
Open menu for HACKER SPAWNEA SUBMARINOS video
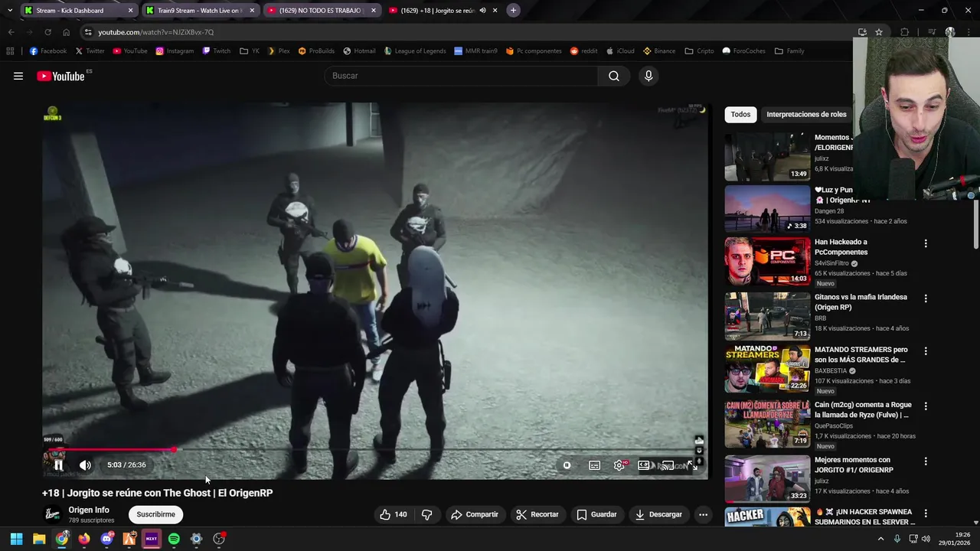point(926,514)
